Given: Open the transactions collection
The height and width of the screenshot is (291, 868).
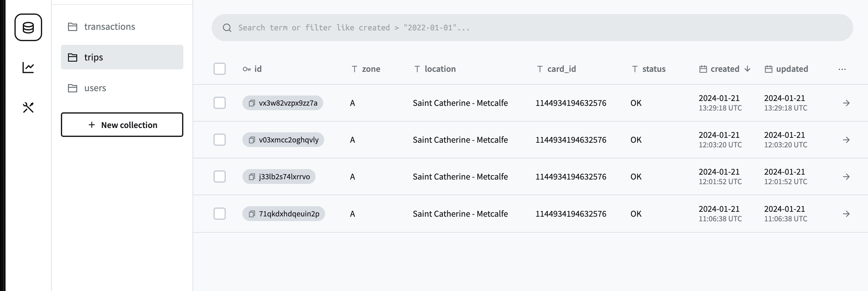Looking at the screenshot, I should 109,27.
